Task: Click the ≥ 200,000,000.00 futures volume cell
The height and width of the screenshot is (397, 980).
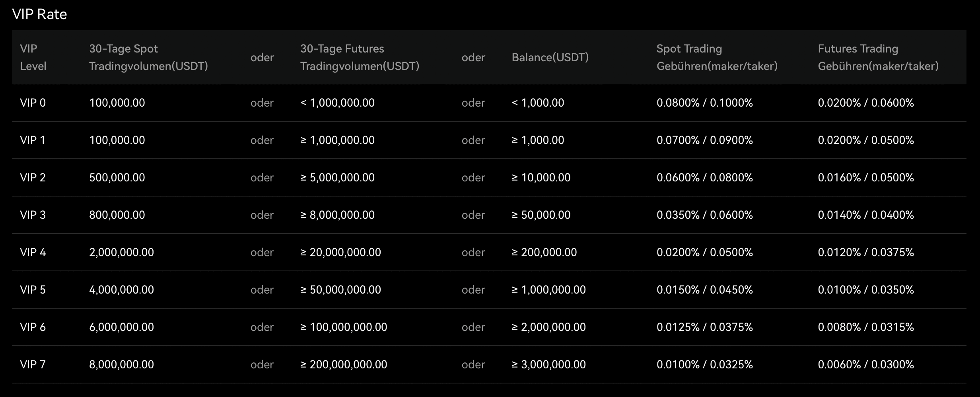Action: tap(344, 364)
